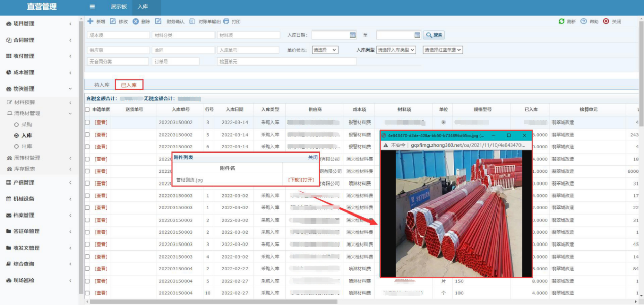The width and height of the screenshot is (644, 305).
Task: Click the green 刷新 refresh icon
Action: pyautogui.click(x=561, y=21)
